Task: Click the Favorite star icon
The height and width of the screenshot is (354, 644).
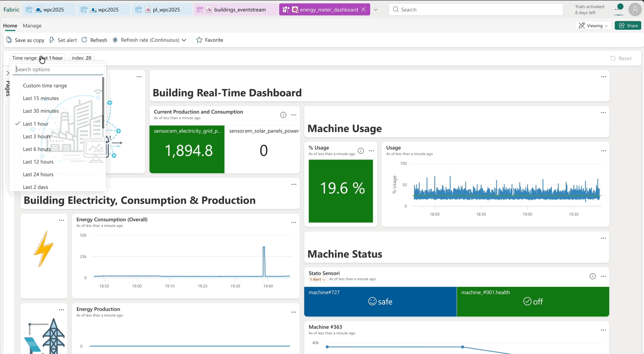Action: click(199, 40)
